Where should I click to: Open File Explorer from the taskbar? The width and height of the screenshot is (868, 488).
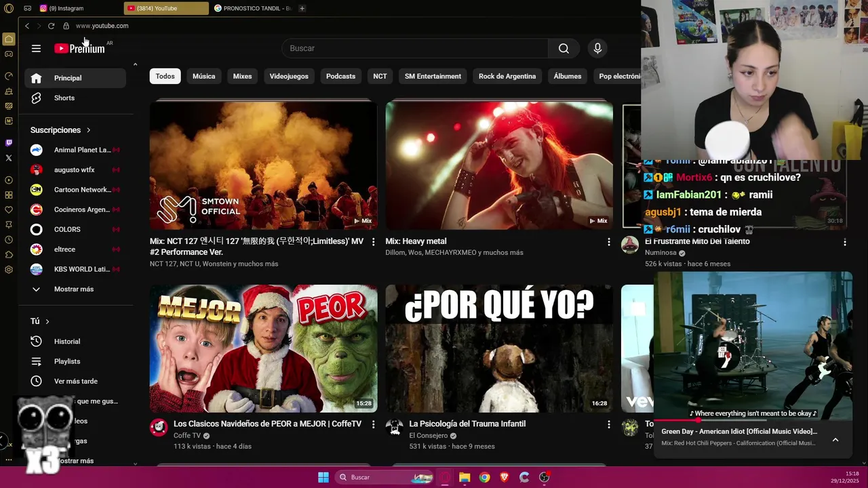[x=465, y=477]
